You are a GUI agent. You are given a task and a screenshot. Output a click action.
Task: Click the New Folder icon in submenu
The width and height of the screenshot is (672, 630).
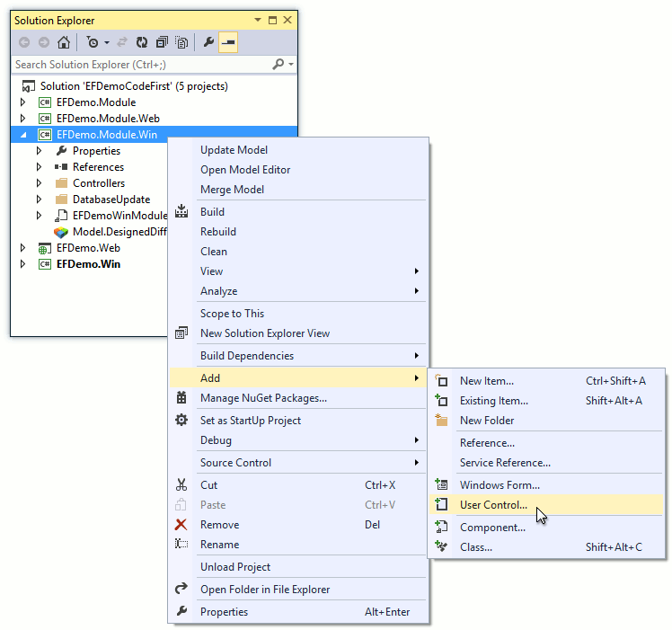click(441, 420)
